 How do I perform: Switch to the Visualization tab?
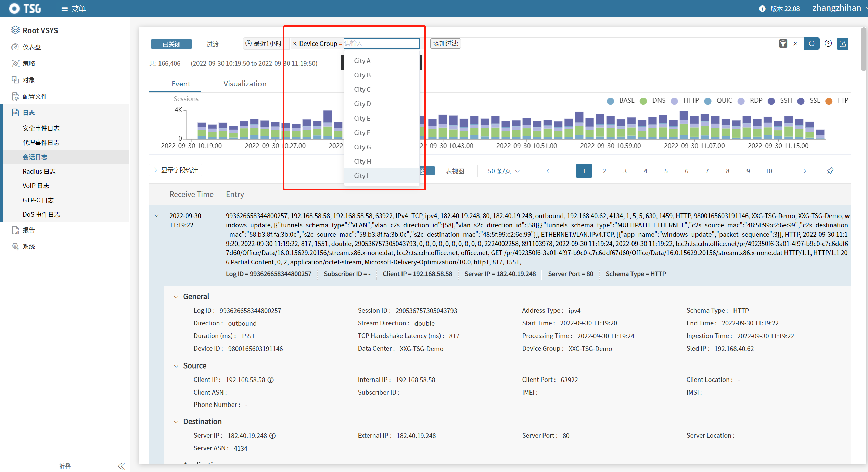244,84
